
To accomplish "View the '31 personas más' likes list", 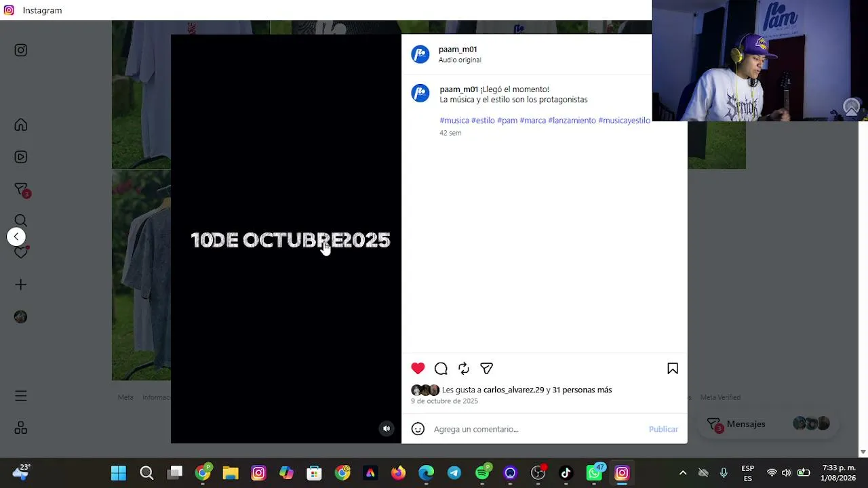I will [x=582, y=390].
